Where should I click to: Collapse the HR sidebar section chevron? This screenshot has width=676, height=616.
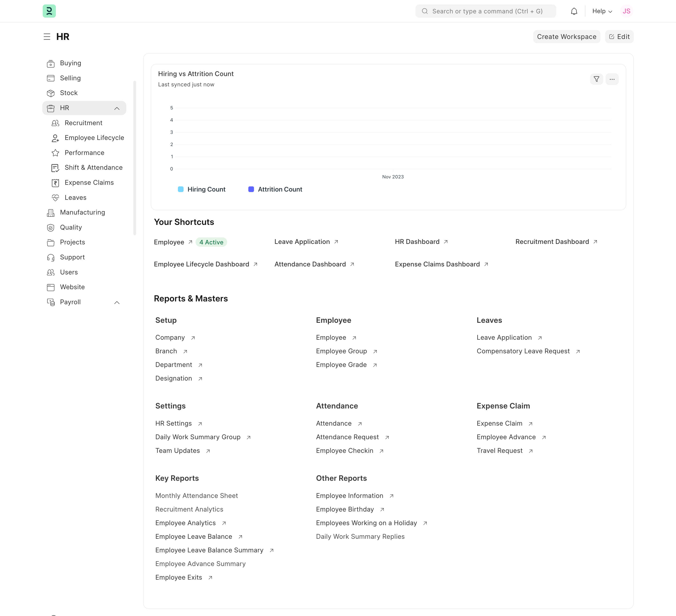(117, 108)
